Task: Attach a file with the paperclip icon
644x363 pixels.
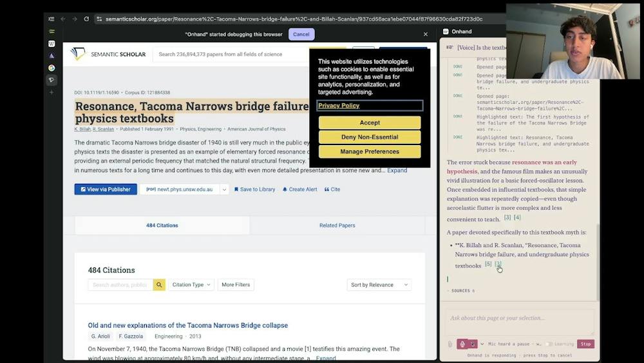Action: pos(450,344)
